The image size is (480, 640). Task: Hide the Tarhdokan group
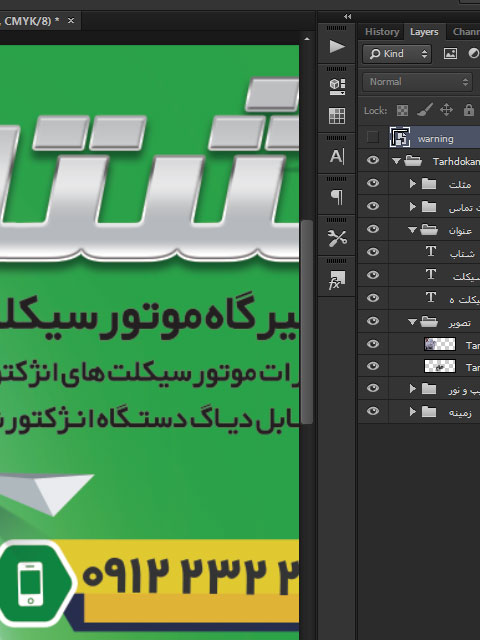(x=373, y=160)
